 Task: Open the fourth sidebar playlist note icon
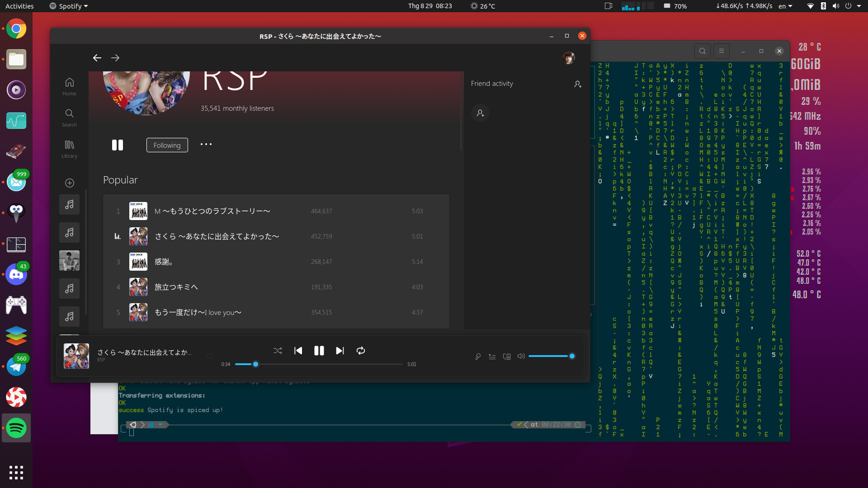pos(69,289)
